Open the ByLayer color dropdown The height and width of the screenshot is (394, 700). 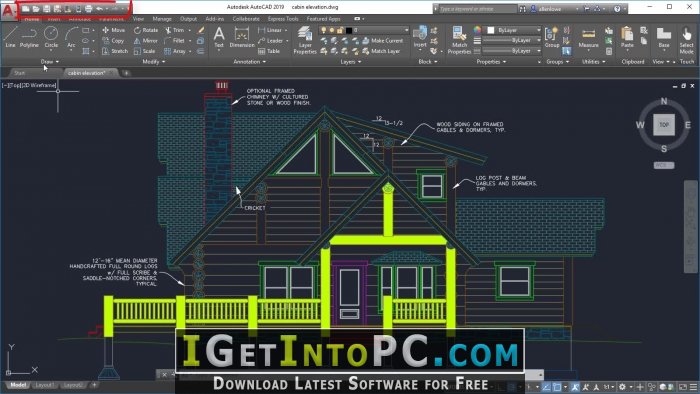point(513,30)
